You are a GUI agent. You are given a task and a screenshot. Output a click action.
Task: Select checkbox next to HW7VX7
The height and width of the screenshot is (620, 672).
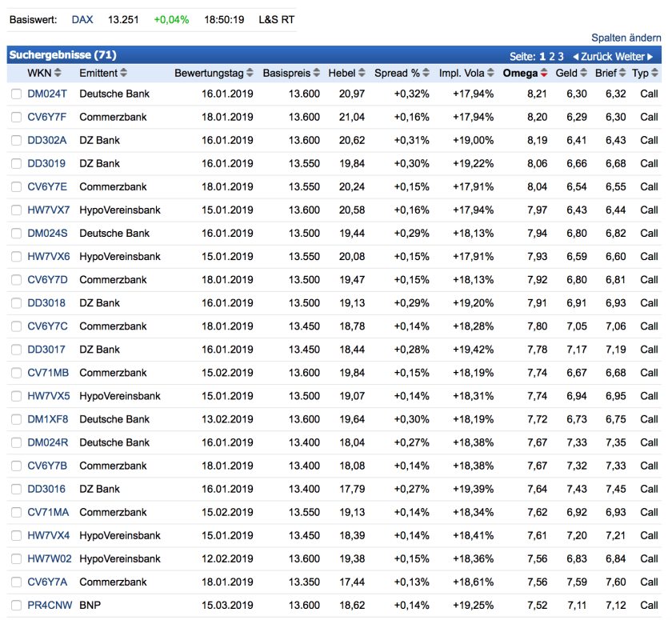(x=17, y=210)
